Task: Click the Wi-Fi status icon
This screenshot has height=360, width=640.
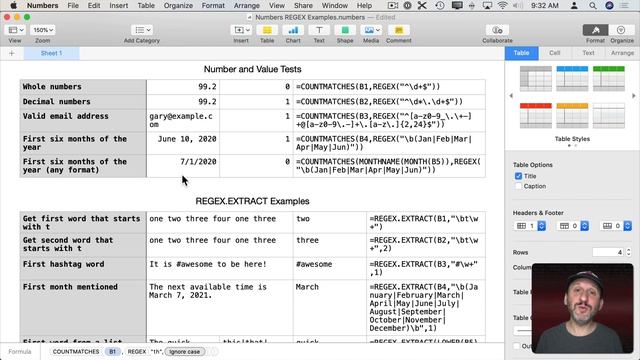Action: pyautogui.click(x=502, y=5)
